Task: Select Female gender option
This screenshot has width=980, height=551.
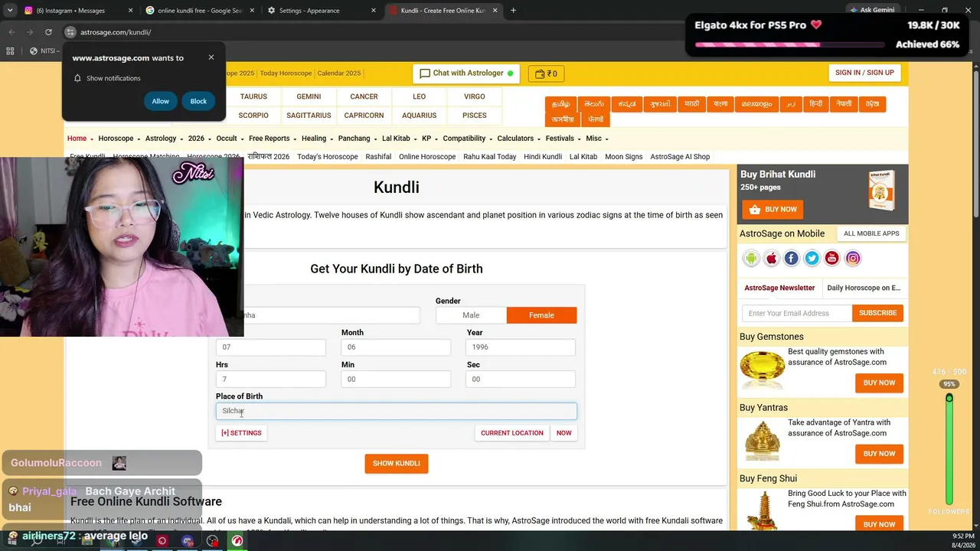Action: [541, 315]
